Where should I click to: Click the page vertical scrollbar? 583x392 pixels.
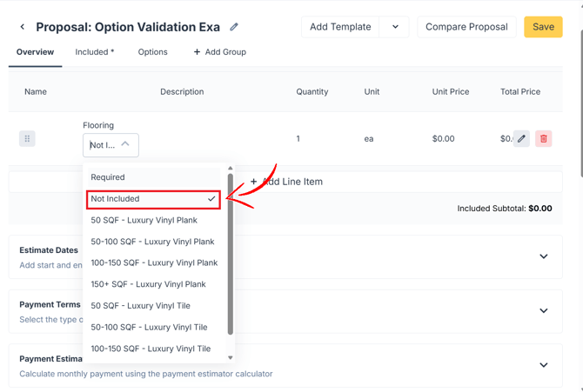tap(580, 103)
